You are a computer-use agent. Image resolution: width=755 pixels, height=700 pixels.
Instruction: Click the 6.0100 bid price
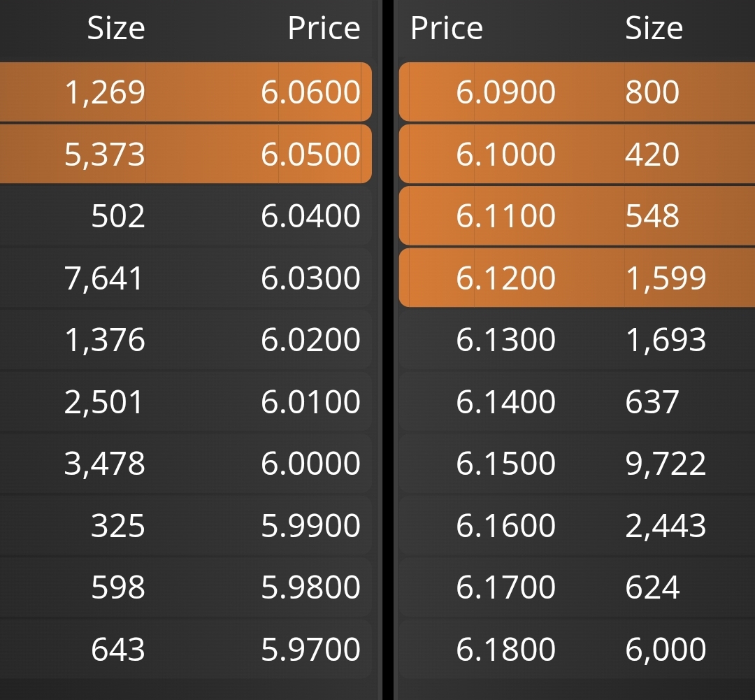click(310, 401)
